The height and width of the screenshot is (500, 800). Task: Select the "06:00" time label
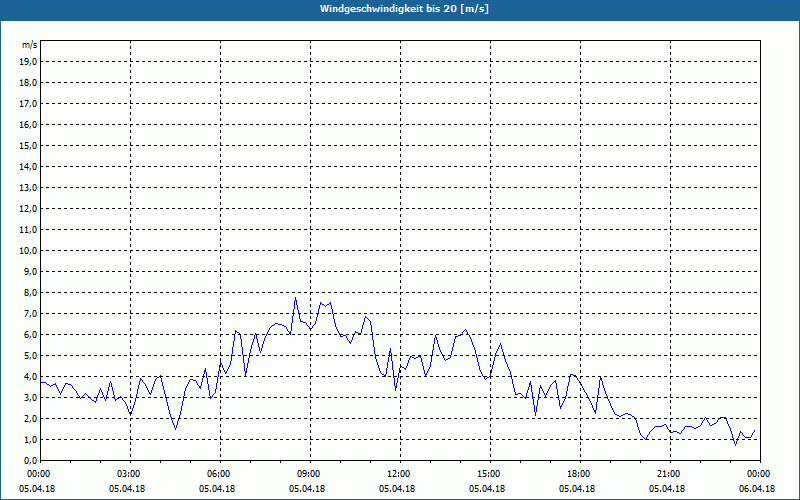(218, 474)
